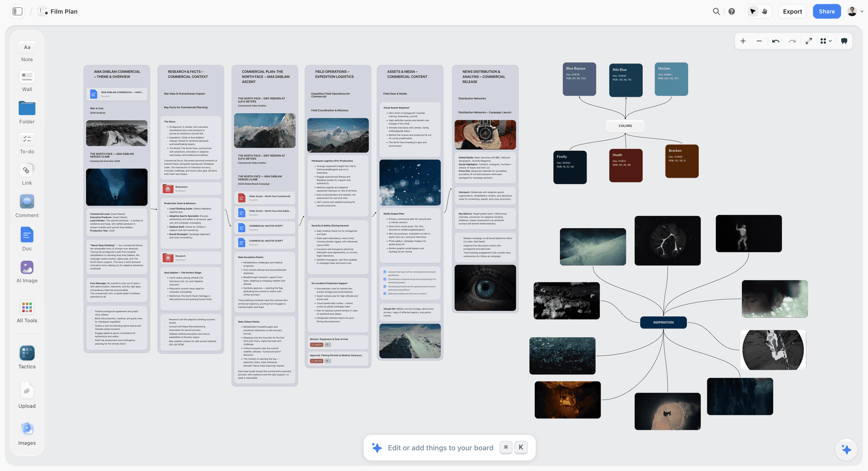Image resolution: width=868 pixels, height=471 pixels.
Task: Click the Share button
Action: point(826,11)
